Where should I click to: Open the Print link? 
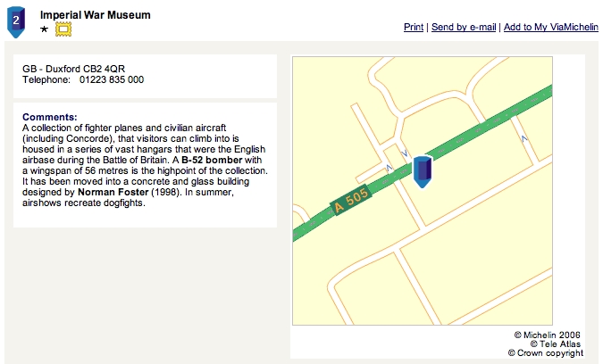pyautogui.click(x=414, y=28)
